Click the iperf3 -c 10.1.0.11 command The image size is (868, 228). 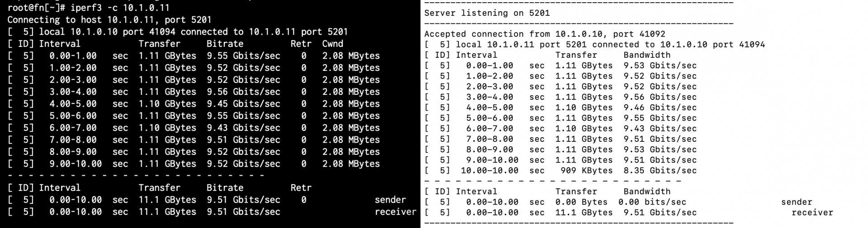[120, 8]
